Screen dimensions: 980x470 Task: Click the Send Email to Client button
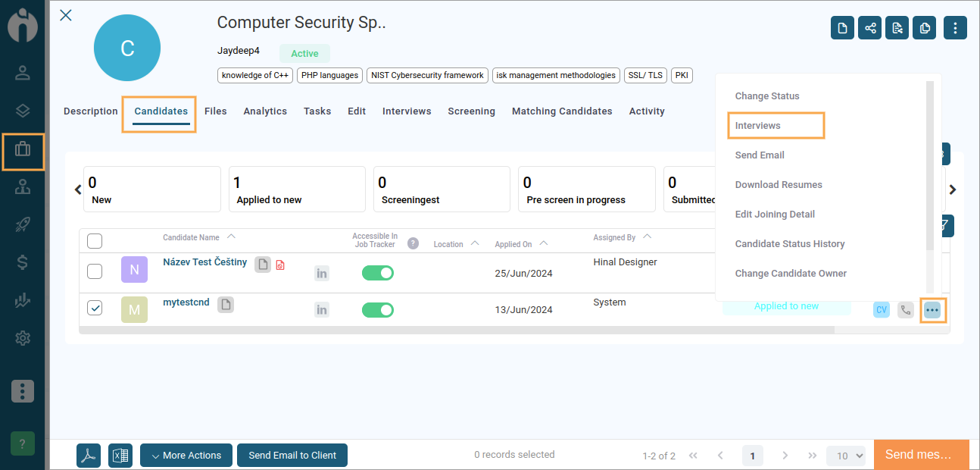(x=292, y=456)
